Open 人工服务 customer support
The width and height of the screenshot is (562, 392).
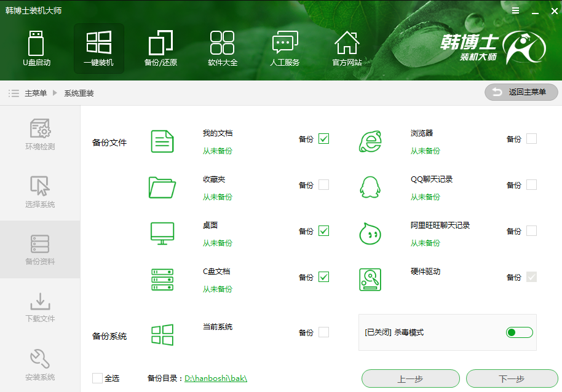point(285,48)
